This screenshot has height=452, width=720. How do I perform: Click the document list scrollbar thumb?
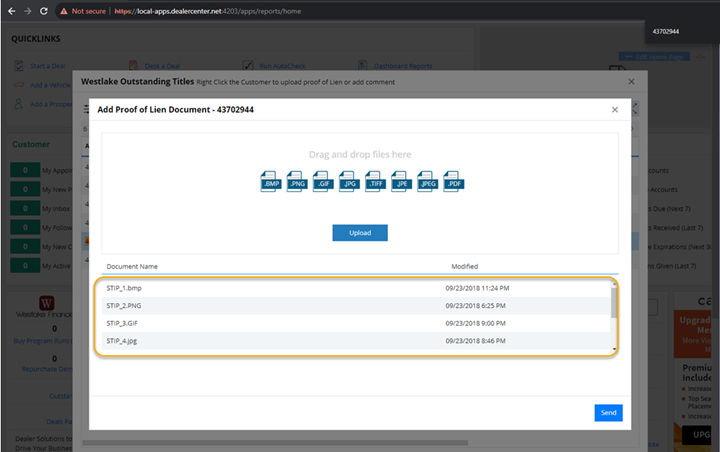[x=614, y=303]
